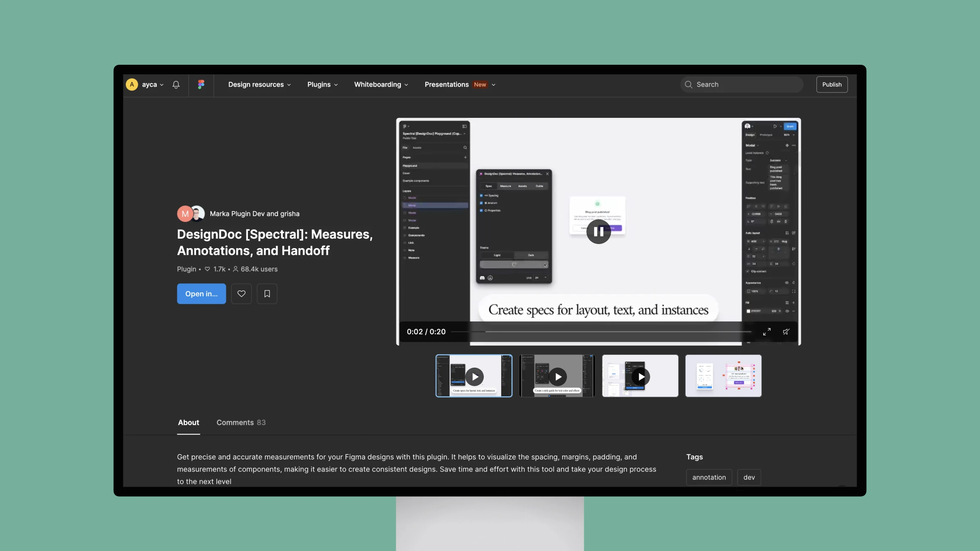
Task: Click the magnifier search icon
Action: pyautogui.click(x=688, y=85)
